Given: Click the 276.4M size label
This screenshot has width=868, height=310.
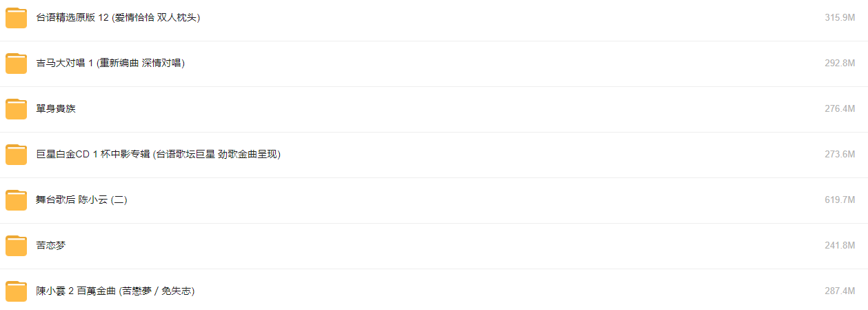Looking at the screenshot, I should tap(840, 108).
